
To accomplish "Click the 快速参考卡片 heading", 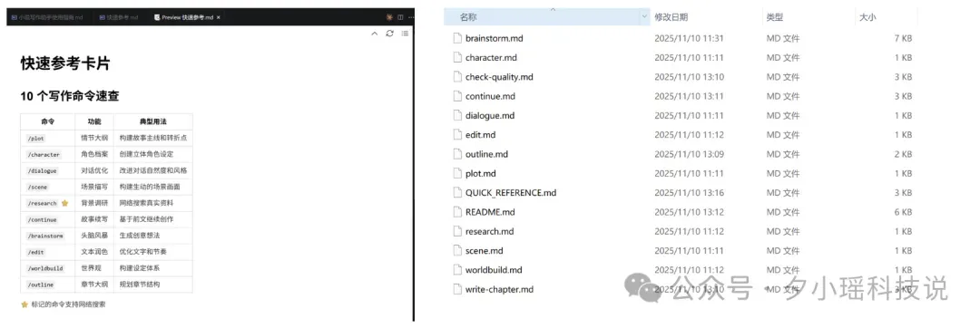I will point(66,63).
